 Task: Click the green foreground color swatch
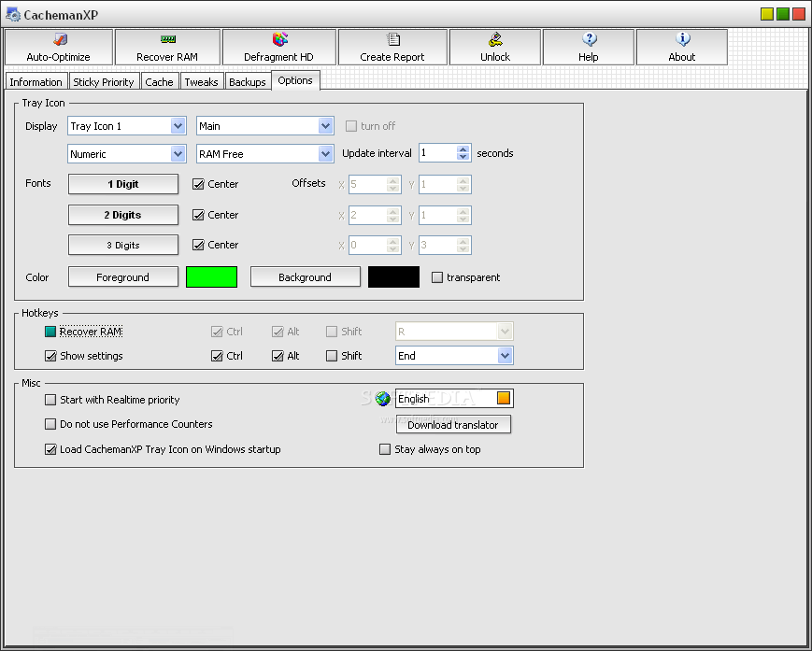tap(212, 276)
